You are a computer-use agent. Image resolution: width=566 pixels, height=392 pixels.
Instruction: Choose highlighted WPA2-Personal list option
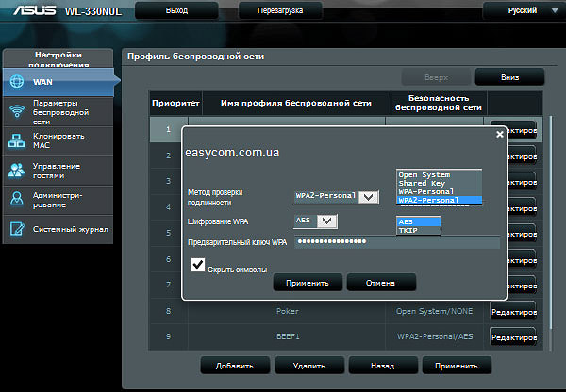point(440,200)
